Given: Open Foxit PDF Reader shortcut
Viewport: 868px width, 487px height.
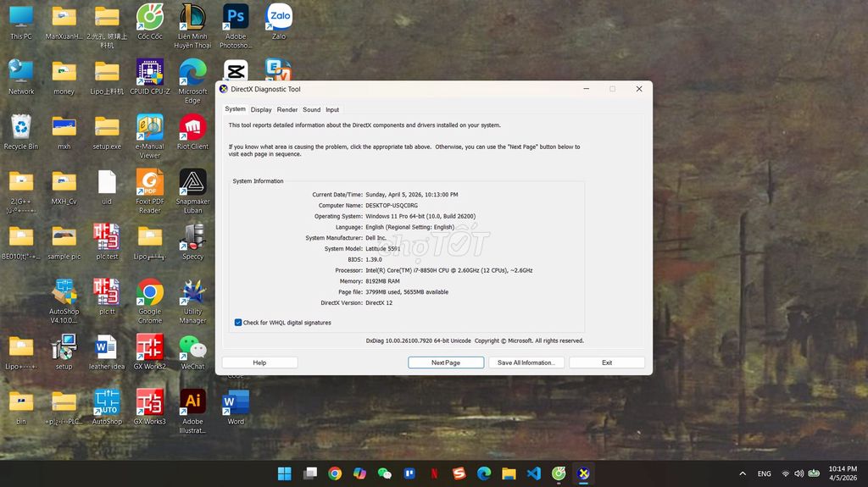Looking at the screenshot, I should click(150, 183).
